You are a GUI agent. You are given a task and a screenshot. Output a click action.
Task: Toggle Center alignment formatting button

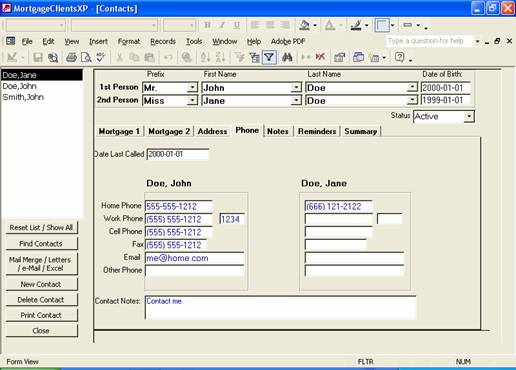click(x=270, y=25)
